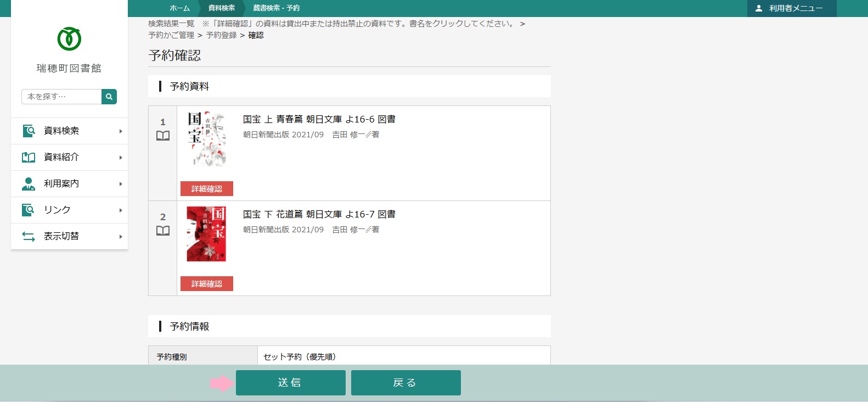
Task: Focus the 本を探す search field
Action: coord(61,97)
